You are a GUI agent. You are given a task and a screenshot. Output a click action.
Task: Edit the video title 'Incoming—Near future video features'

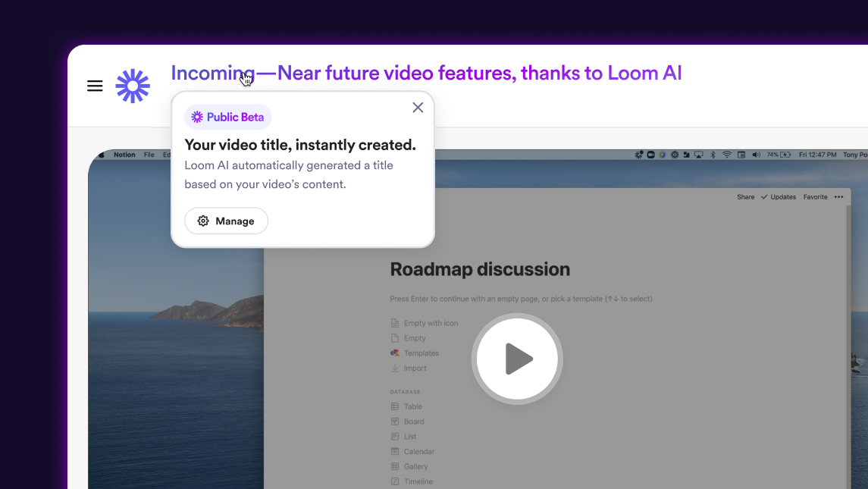coord(426,73)
